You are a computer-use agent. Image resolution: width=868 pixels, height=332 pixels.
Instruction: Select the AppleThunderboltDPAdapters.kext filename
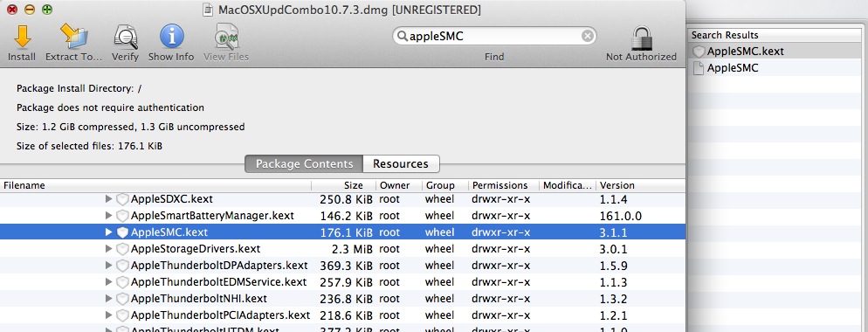pos(219,266)
